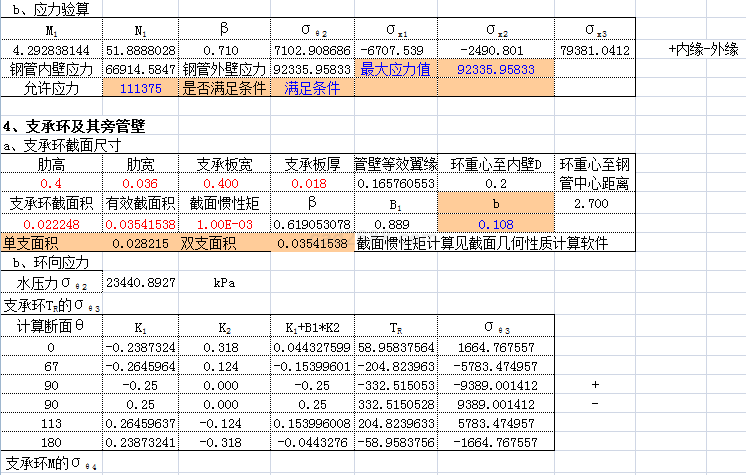Click the 满足条件 result cell

coord(311,88)
